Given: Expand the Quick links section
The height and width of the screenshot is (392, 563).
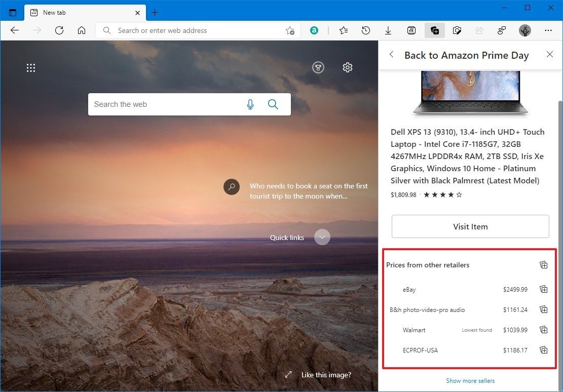Looking at the screenshot, I should (x=322, y=237).
